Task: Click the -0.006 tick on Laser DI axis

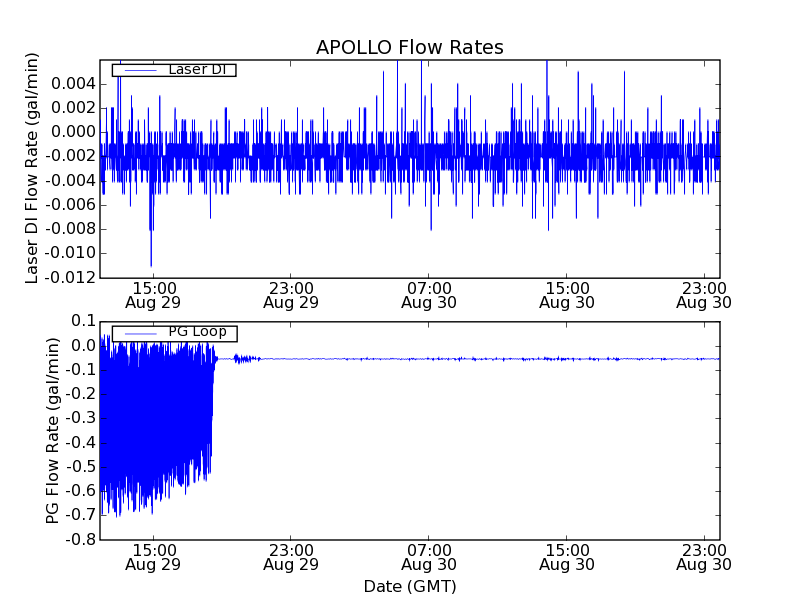Action: 70,205
